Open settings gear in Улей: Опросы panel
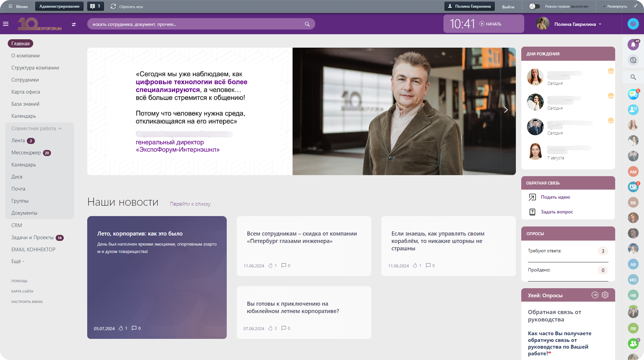The height and width of the screenshot is (360, 644). point(605,295)
